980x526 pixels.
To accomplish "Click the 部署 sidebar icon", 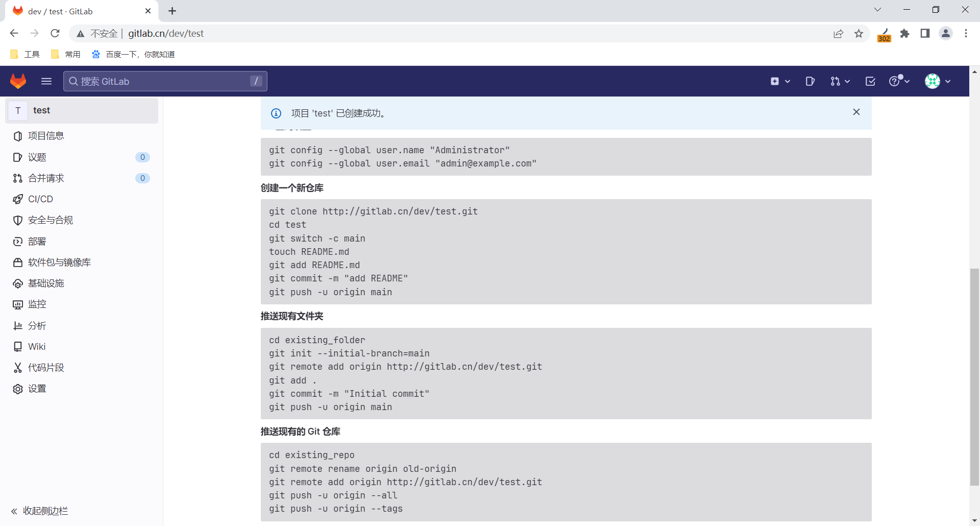I will click(x=18, y=242).
